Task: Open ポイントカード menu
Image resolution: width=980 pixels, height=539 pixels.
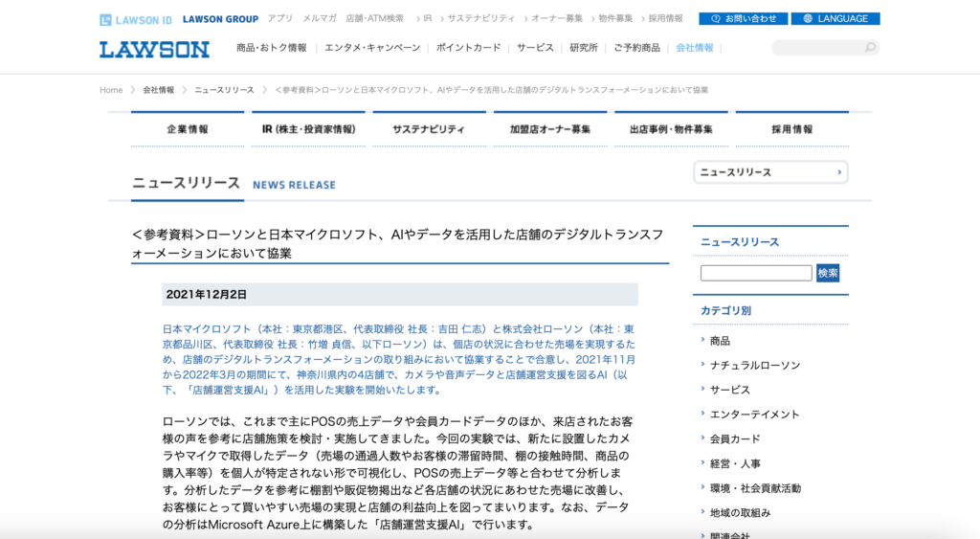Action: 468,48
